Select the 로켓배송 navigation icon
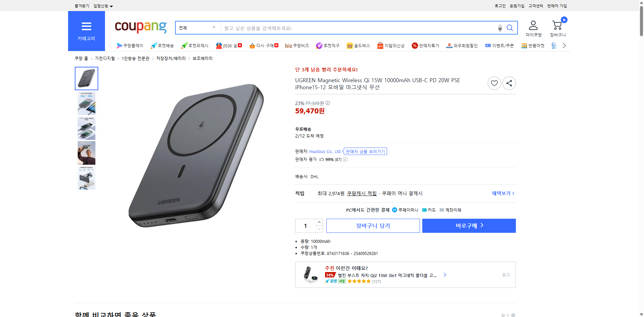Image resolution: width=644 pixels, height=317 pixels. pos(153,46)
